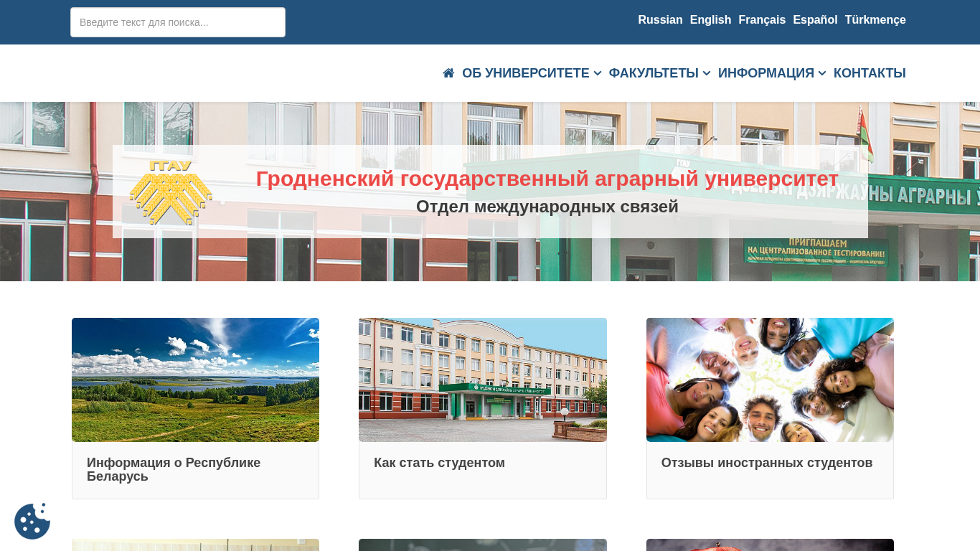The height and width of the screenshot is (551, 980).
Task: Click the GGAU university logo
Action: (171, 192)
